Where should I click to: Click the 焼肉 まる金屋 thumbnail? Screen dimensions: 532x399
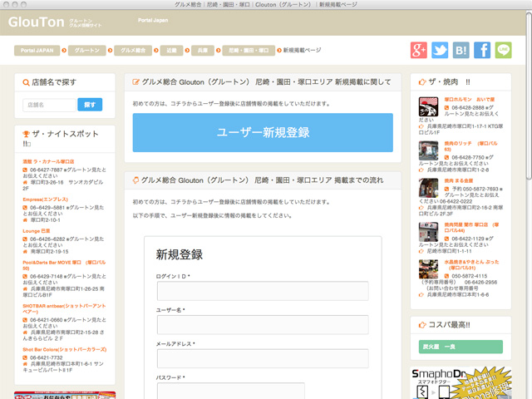pyautogui.click(x=428, y=188)
